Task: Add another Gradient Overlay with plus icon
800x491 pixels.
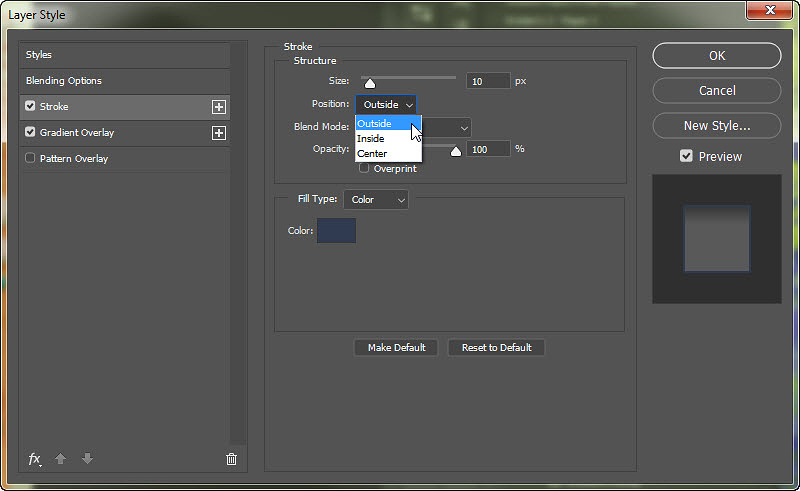Action: 219,133
